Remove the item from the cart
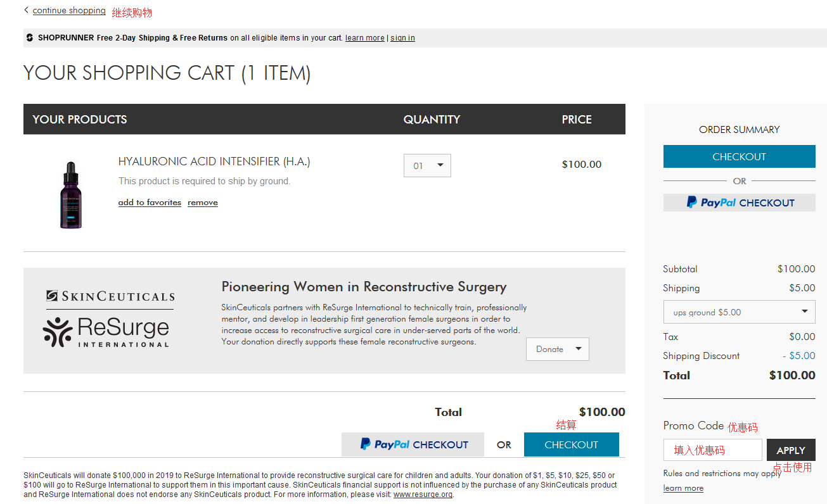Image resolution: width=827 pixels, height=504 pixels. (203, 203)
